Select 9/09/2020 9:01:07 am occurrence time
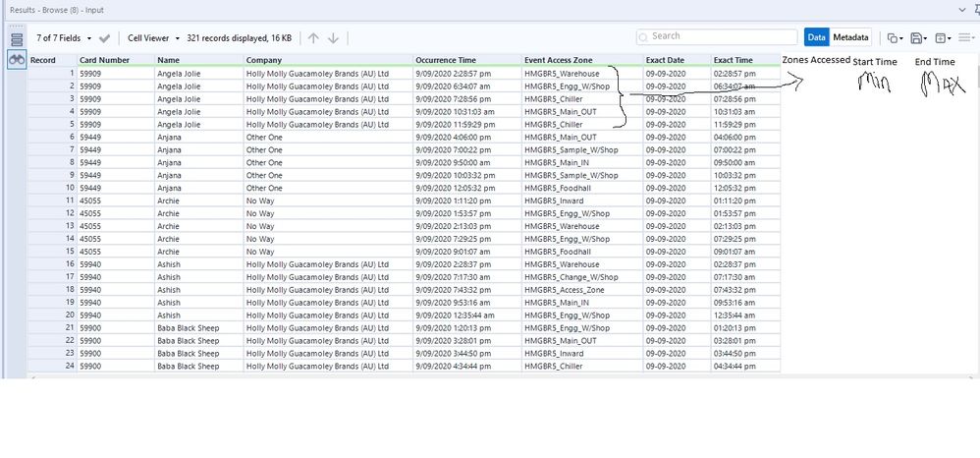Viewport: 980px width, 458px height. [467, 253]
